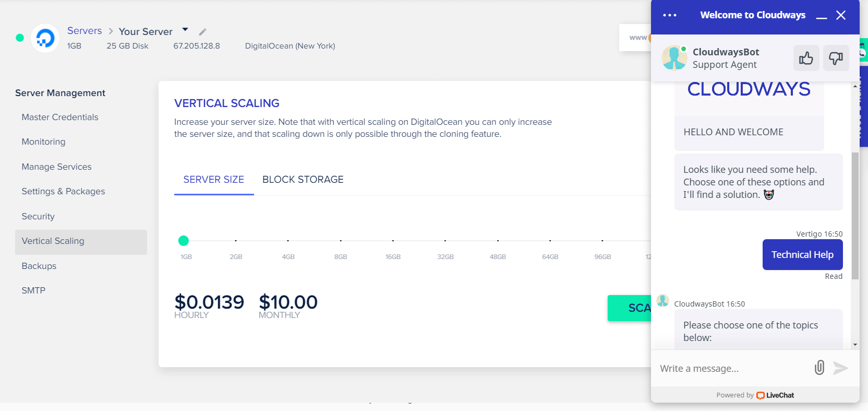Image resolution: width=868 pixels, height=411 pixels.
Task: Click the CloudwaysBot avatar in the chat
Action: point(674,58)
